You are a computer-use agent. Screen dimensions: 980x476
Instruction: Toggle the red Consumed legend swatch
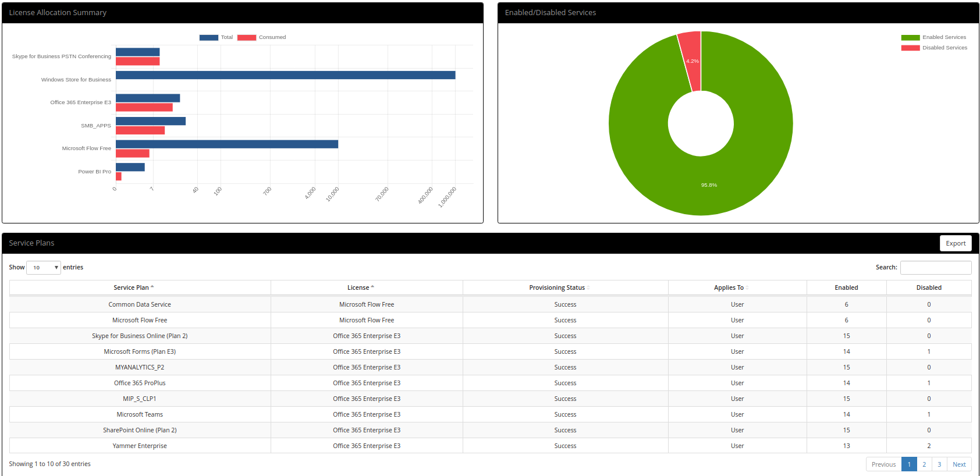[x=247, y=37]
